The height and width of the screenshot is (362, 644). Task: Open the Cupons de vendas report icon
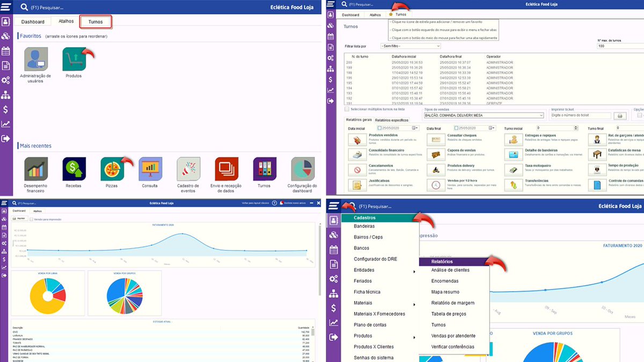pos(435,154)
